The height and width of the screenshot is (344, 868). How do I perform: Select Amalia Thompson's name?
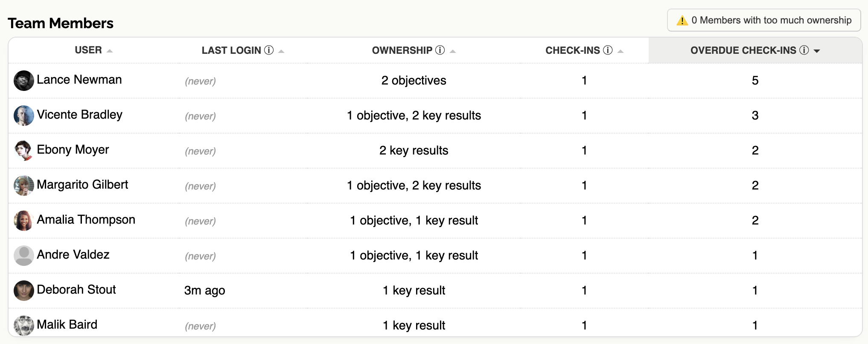pyautogui.click(x=86, y=220)
